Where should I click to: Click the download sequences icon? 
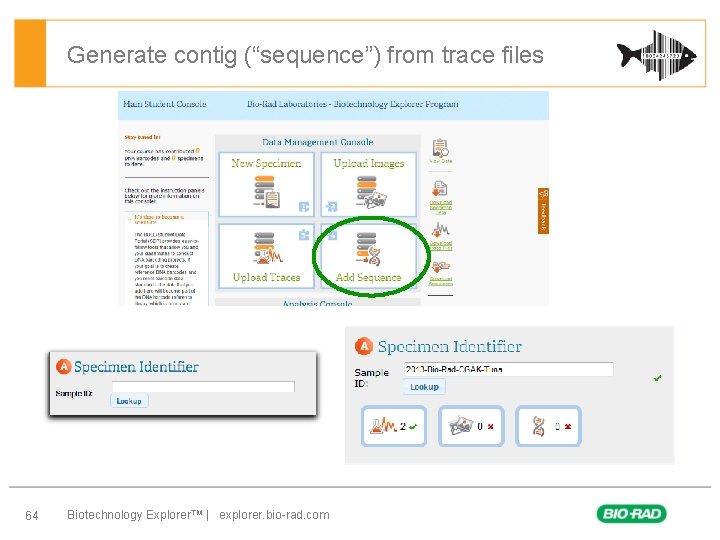[441, 267]
